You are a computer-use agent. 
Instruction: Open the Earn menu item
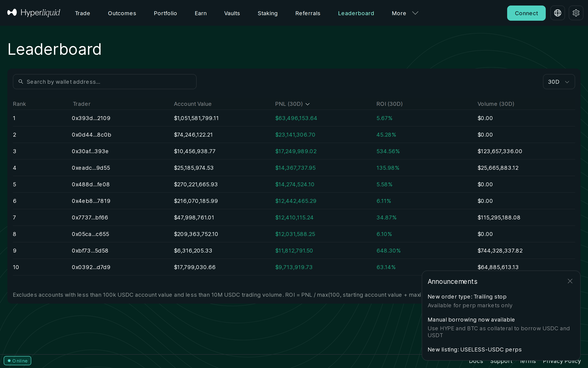coord(201,13)
